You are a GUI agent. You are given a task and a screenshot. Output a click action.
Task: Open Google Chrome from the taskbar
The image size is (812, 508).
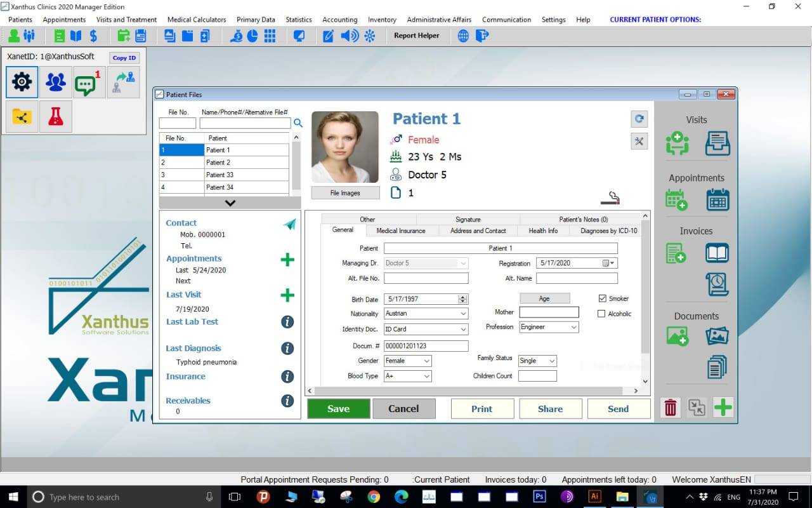[373, 497]
